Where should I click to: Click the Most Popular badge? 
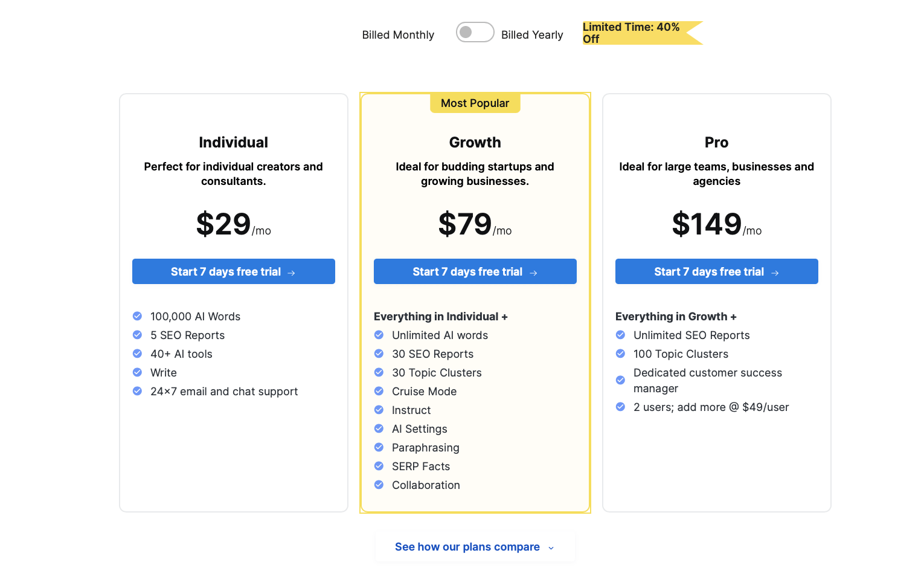pyautogui.click(x=475, y=103)
